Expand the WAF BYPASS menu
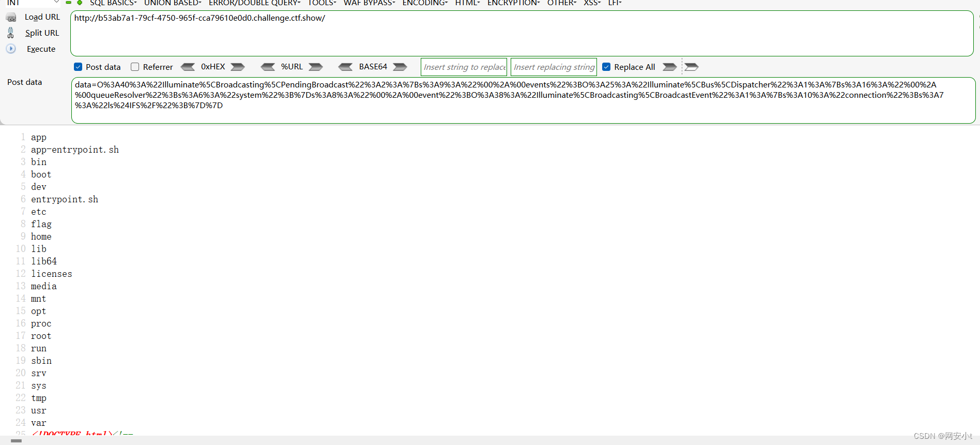This screenshot has height=445, width=980. (x=369, y=3)
